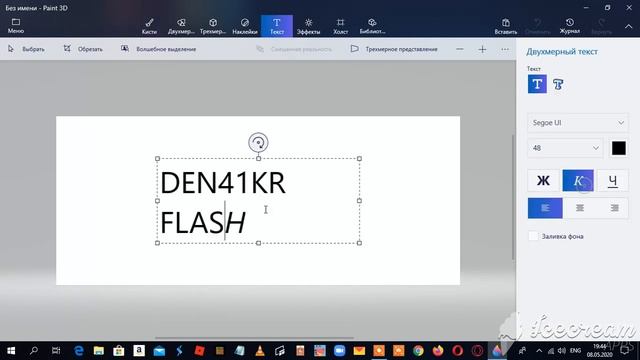The width and height of the screenshot is (640, 360).
Task: Select the 2D text T button
Action: (537, 84)
